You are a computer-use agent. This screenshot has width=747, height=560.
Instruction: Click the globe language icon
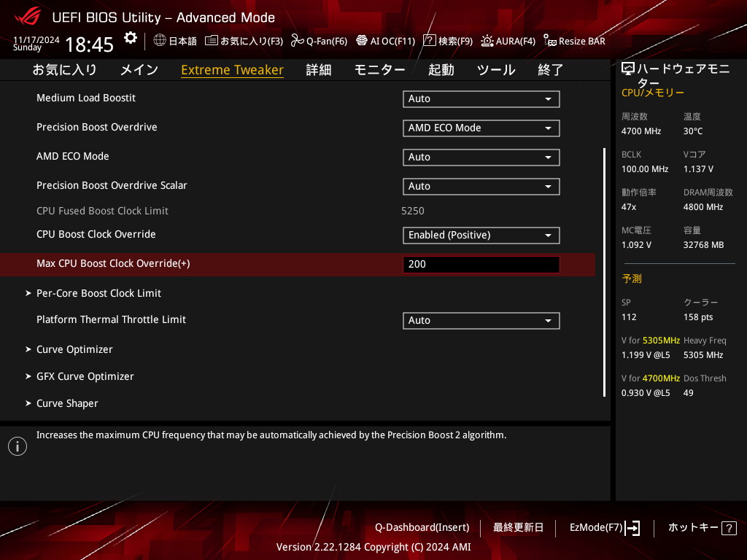point(160,41)
